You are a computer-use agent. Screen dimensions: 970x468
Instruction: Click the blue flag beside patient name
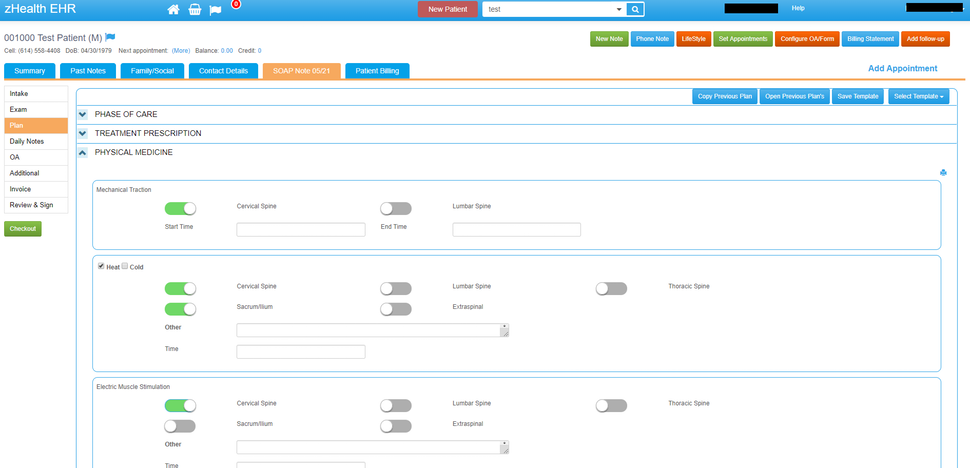coord(110,37)
